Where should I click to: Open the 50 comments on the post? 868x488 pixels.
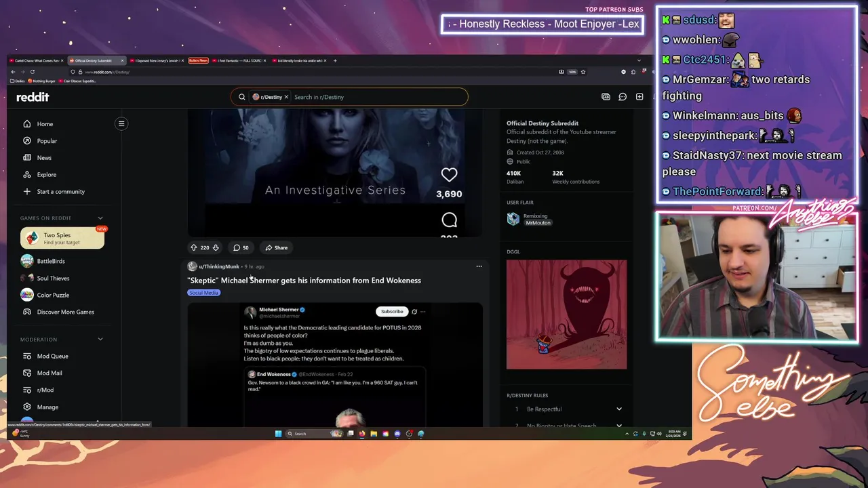click(241, 247)
